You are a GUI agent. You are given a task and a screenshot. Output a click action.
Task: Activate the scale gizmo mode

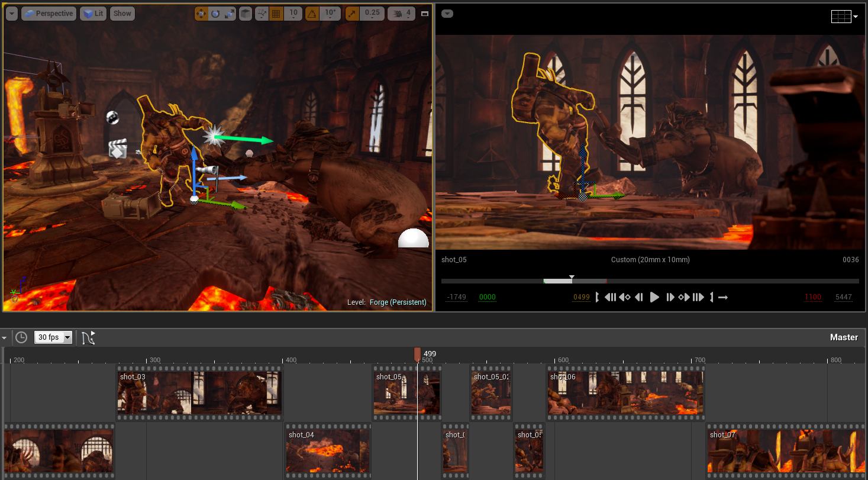click(x=229, y=14)
